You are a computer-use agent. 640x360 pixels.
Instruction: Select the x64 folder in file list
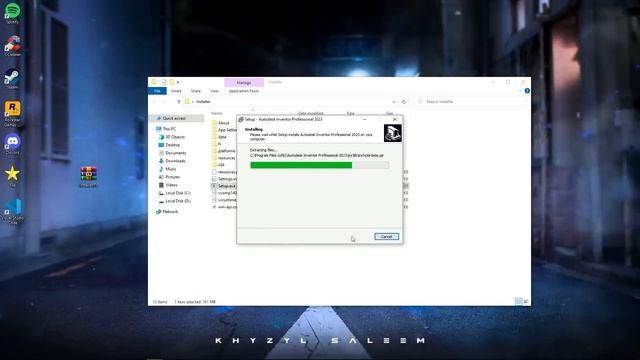218,165
